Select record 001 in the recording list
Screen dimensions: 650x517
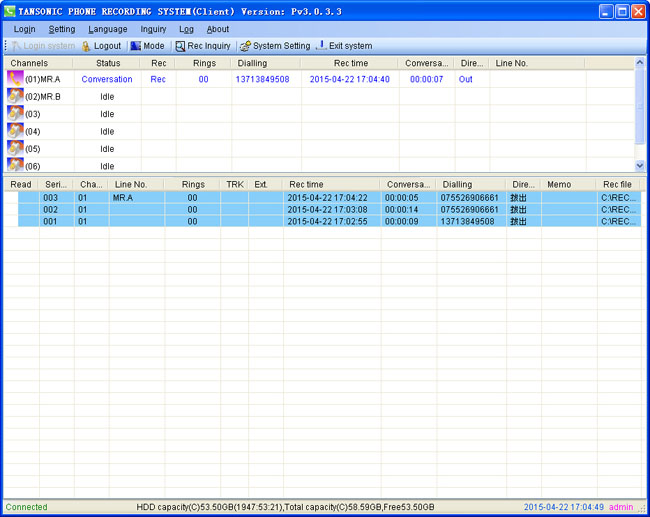click(52, 222)
